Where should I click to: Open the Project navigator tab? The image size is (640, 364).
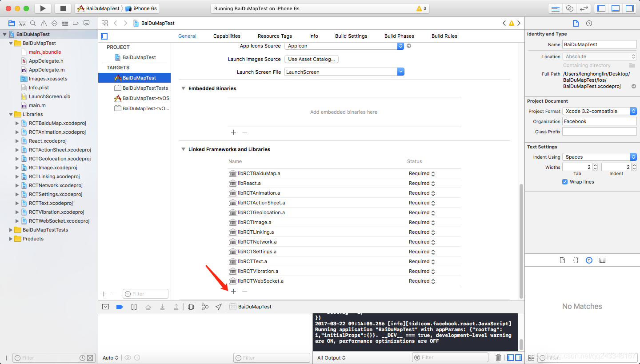coord(12,23)
